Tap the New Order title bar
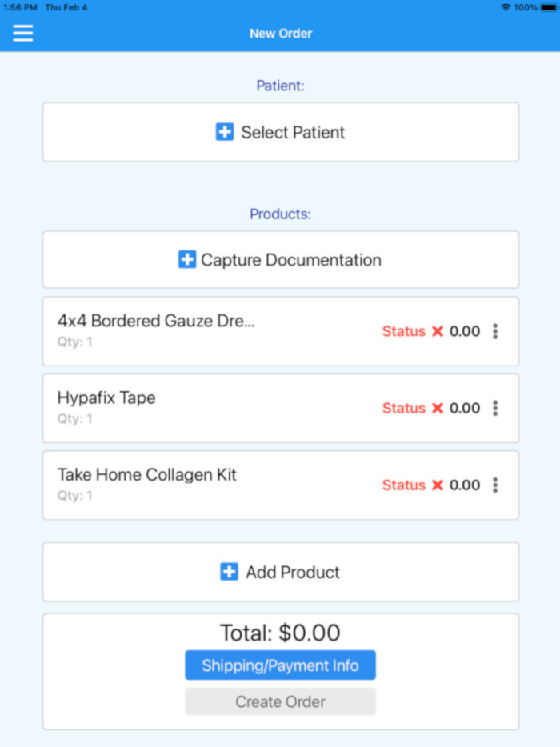 click(x=280, y=33)
